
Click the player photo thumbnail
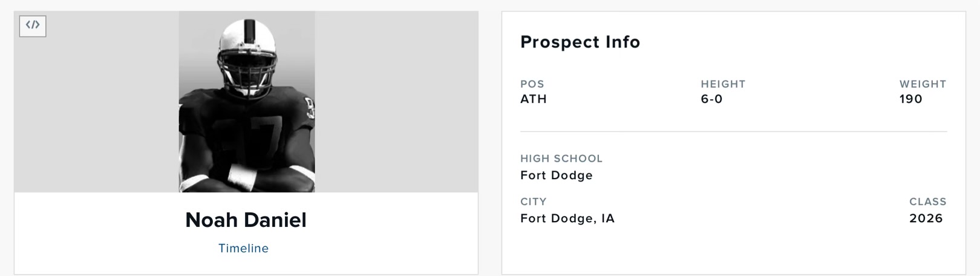(247, 102)
